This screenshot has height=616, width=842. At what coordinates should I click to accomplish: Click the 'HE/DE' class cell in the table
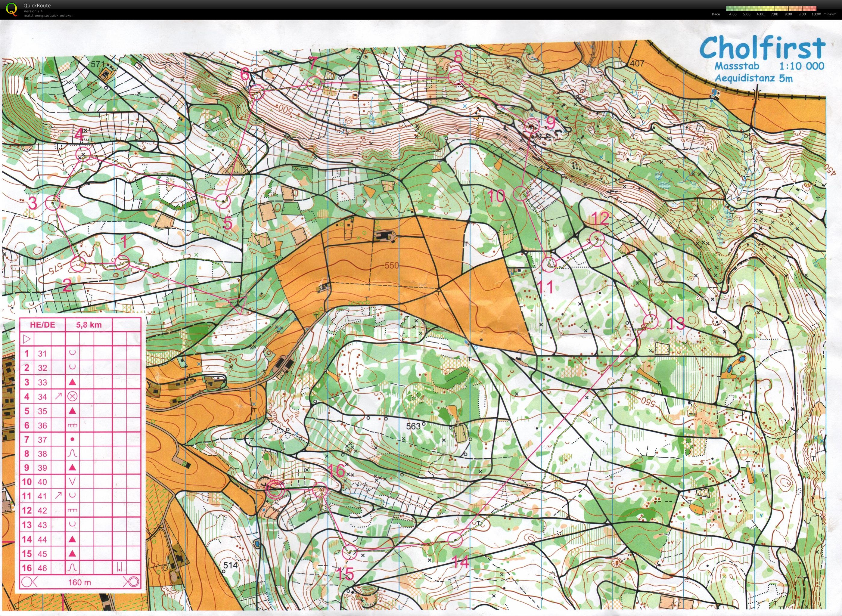pos(42,325)
